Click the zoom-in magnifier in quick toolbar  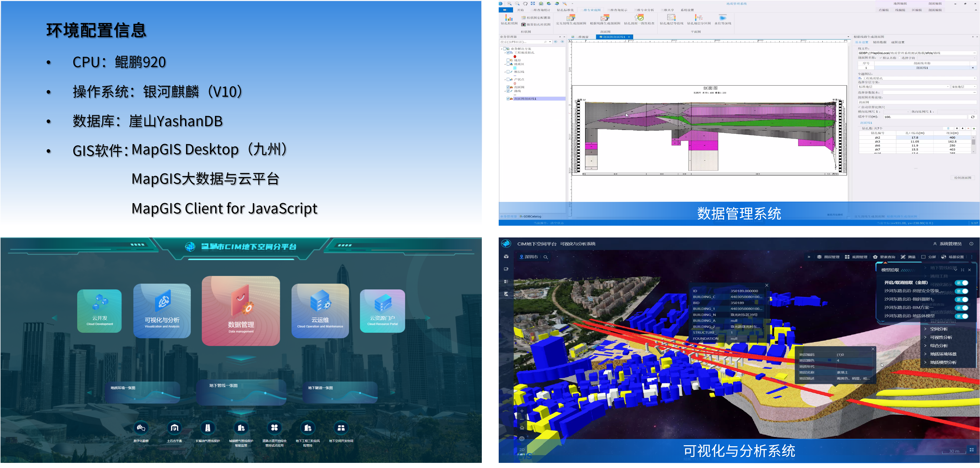click(509, 3)
